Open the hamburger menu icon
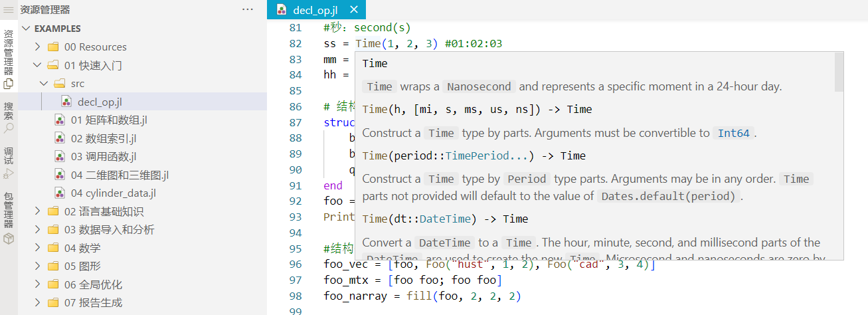868x315 pixels. [x=9, y=9]
